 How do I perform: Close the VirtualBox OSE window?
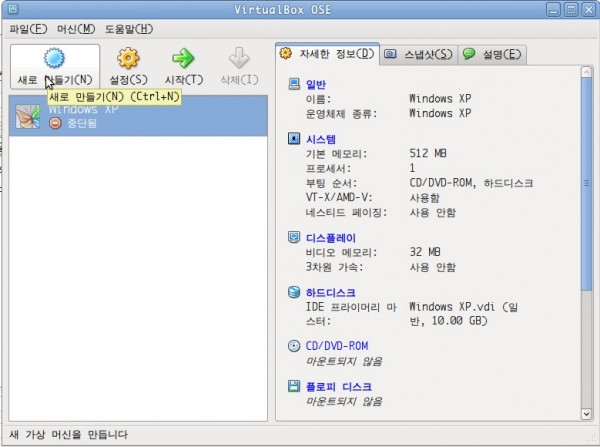[589, 9]
